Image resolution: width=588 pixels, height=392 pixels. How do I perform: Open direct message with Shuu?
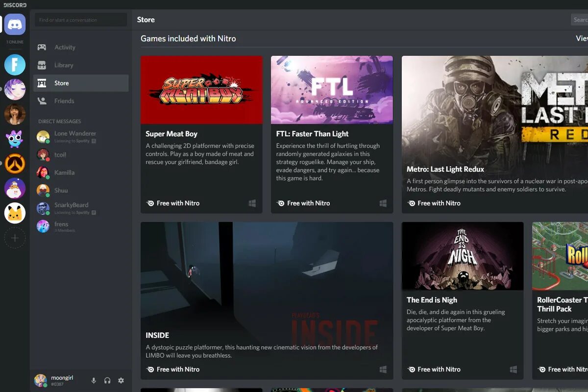pos(81,190)
